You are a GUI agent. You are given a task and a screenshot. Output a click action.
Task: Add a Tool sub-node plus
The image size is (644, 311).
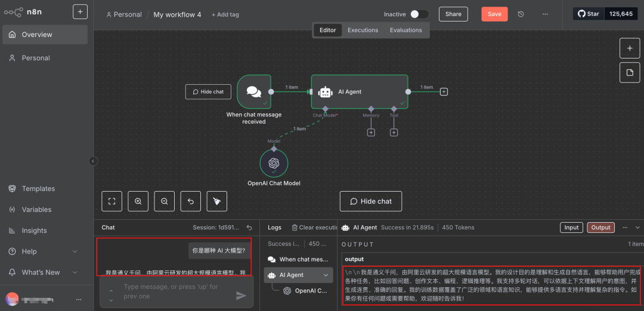coord(394,133)
